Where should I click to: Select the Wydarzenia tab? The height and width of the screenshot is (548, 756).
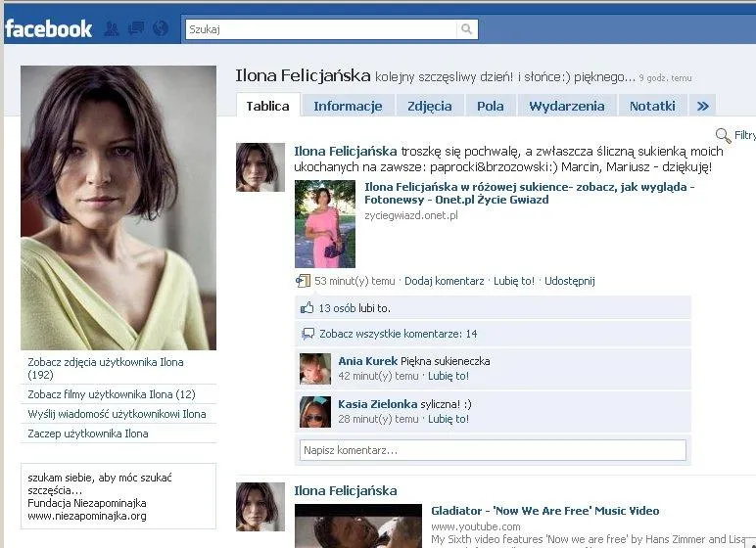(x=566, y=106)
